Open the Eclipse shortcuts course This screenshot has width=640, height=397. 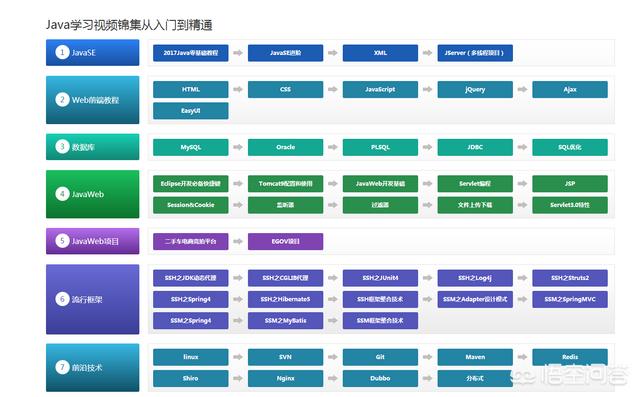click(x=191, y=184)
